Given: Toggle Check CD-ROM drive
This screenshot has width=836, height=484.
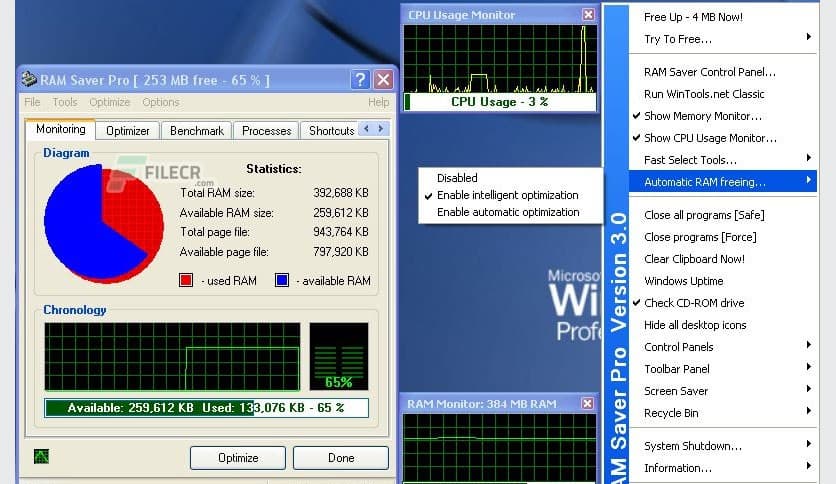Looking at the screenshot, I should [x=722, y=303].
